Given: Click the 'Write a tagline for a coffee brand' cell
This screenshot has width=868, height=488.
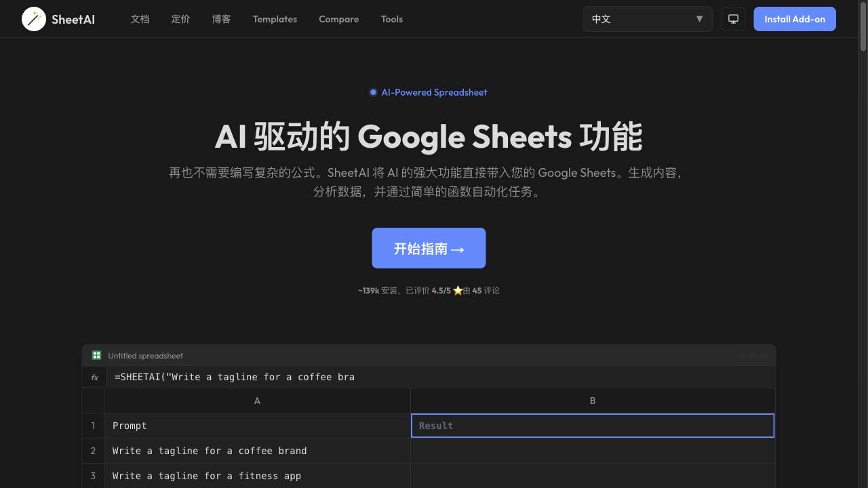Looking at the screenshot, I should coord(257,451).
